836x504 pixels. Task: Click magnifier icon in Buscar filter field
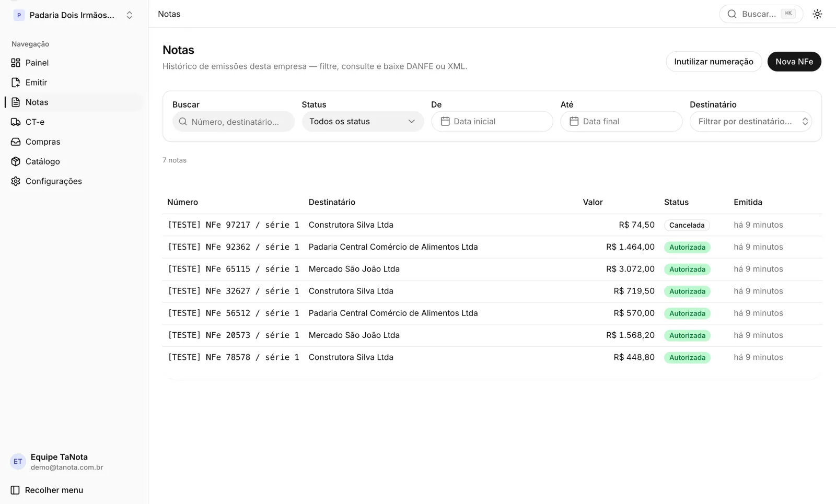[x=183, y=122]
